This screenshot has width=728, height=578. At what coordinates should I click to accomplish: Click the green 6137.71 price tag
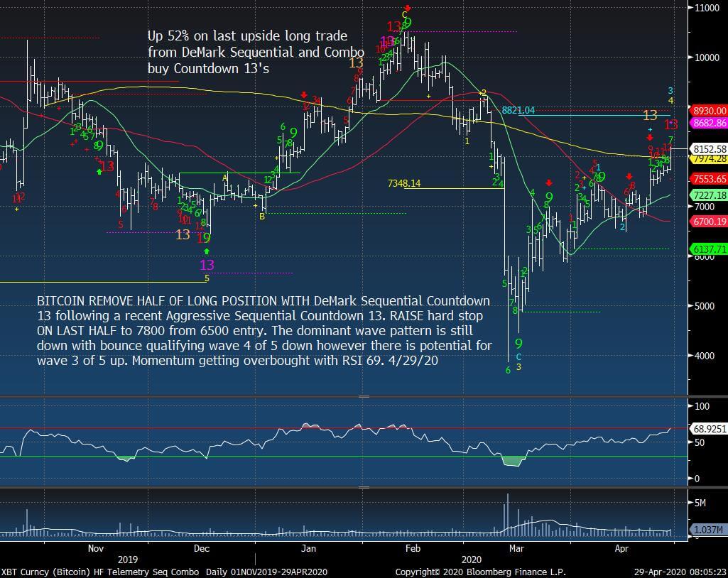pyautogui.click(x=709, y=249)
